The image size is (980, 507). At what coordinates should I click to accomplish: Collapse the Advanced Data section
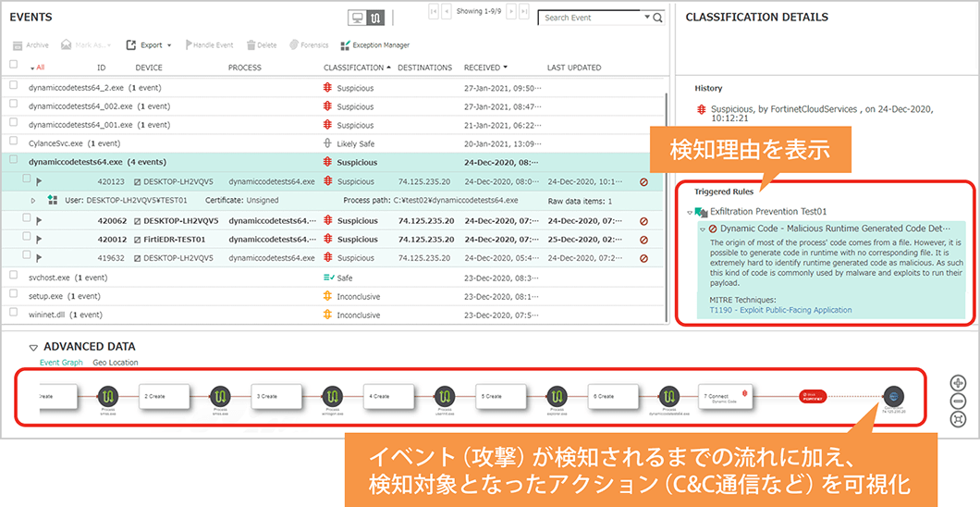33,347
